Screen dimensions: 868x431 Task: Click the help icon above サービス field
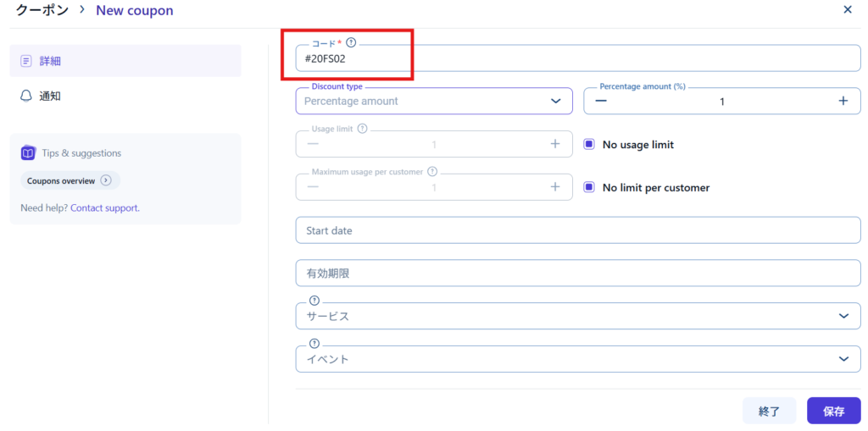[314, 301]
